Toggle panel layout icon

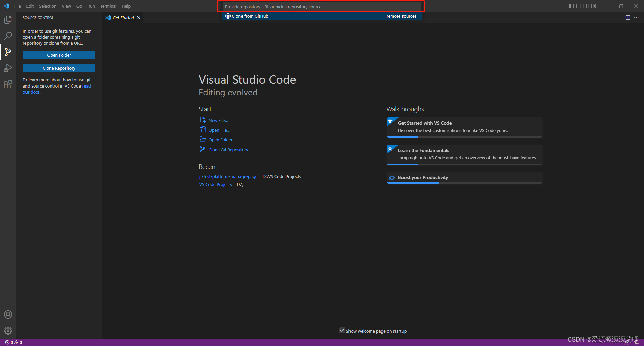579,6
